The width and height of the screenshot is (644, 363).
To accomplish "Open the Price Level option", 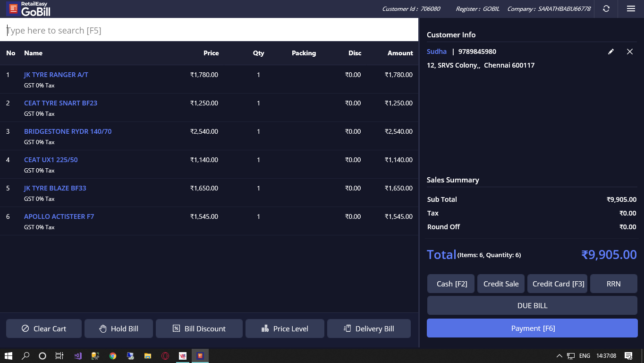I will click(285, 328).
